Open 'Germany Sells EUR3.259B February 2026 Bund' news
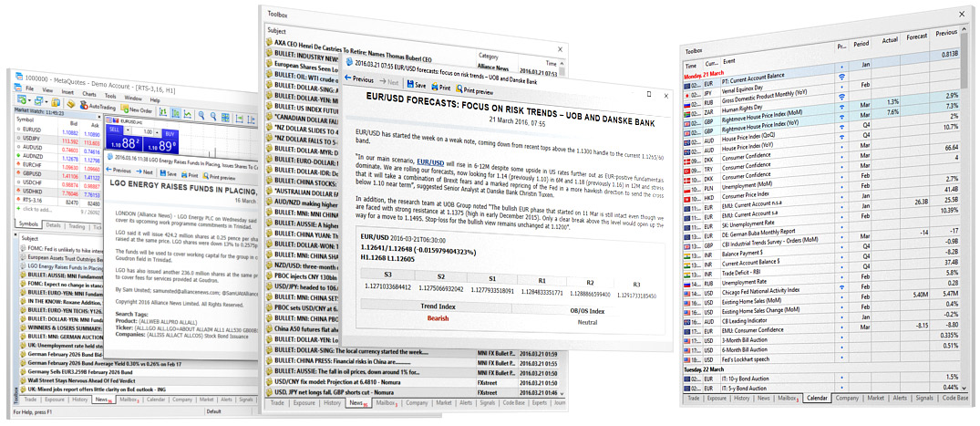Image resolution: width=980 pixels, height=426 pixels. click(x=79, y=371)
